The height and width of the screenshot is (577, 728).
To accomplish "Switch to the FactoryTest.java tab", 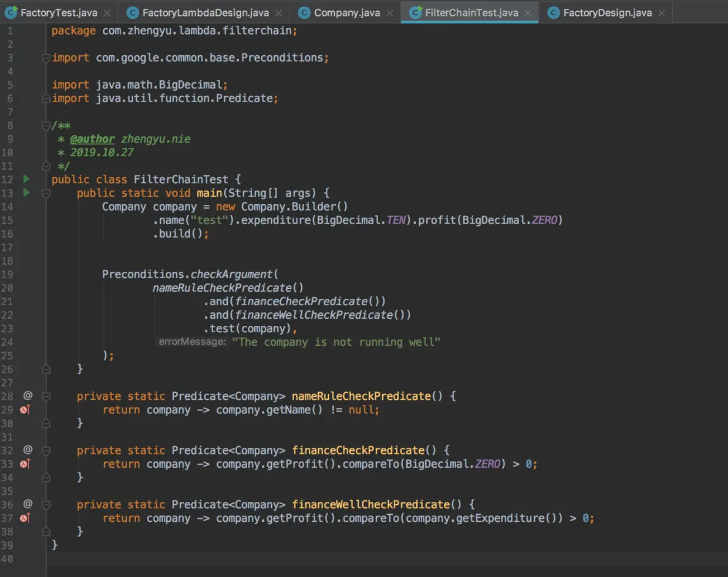I will tap(59, 12).
